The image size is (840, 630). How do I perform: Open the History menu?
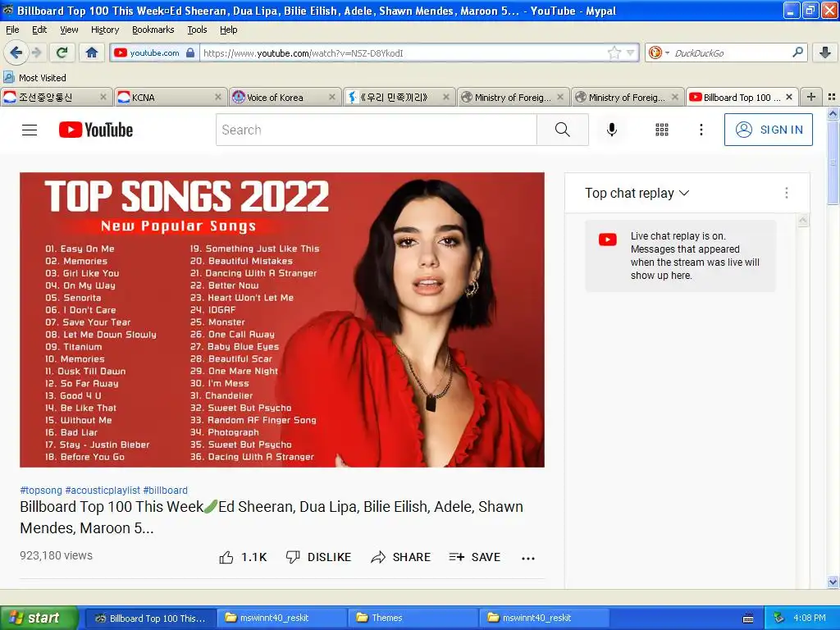(104, 30)
